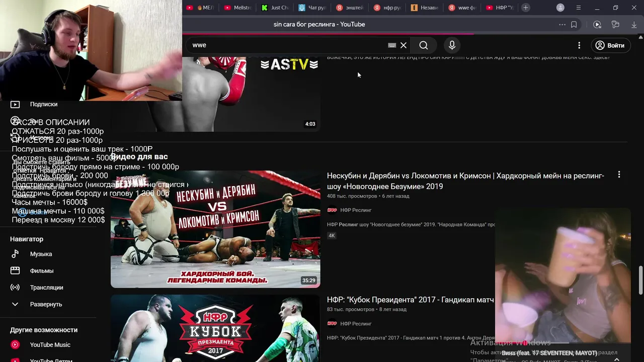This screenshot has width=644, height=362.
Task: Open НФР Реслинг channel under Кубок Президента video
Action: tap(356, 324)
